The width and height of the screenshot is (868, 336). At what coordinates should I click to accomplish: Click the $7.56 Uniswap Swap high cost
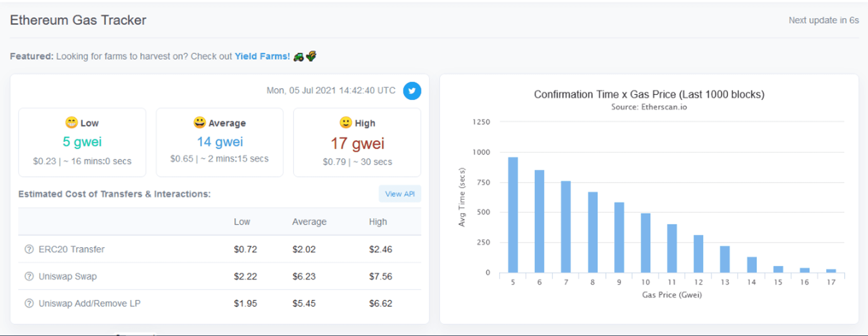coord(380,276)
